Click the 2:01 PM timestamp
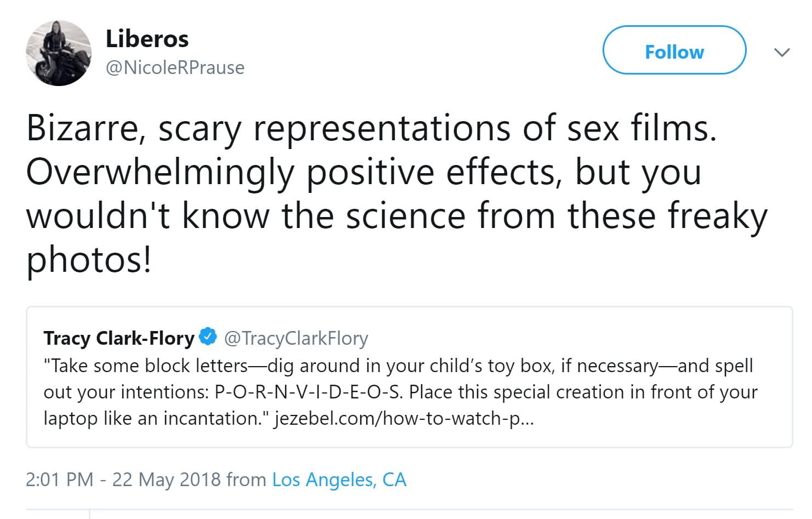The width and height of the screenshot is (812, 519). click(x=59, y=480)
